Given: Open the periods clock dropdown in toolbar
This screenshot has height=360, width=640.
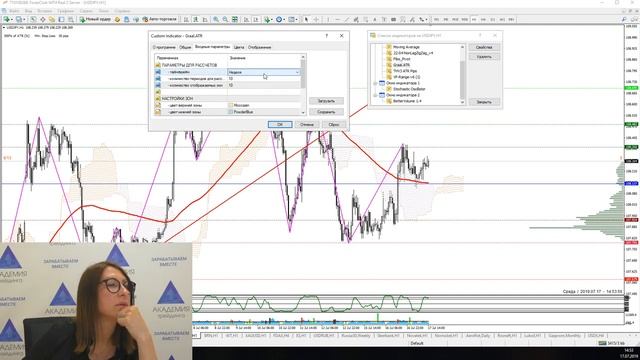Looking at the screenshot, I should [280, 19].
